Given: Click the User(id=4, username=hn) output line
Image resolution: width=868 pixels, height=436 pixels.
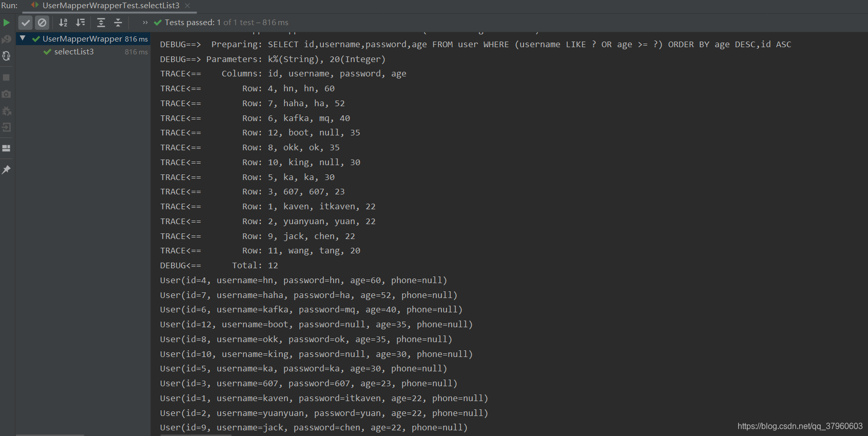Looking at the screenshot, I should point(304,281).
